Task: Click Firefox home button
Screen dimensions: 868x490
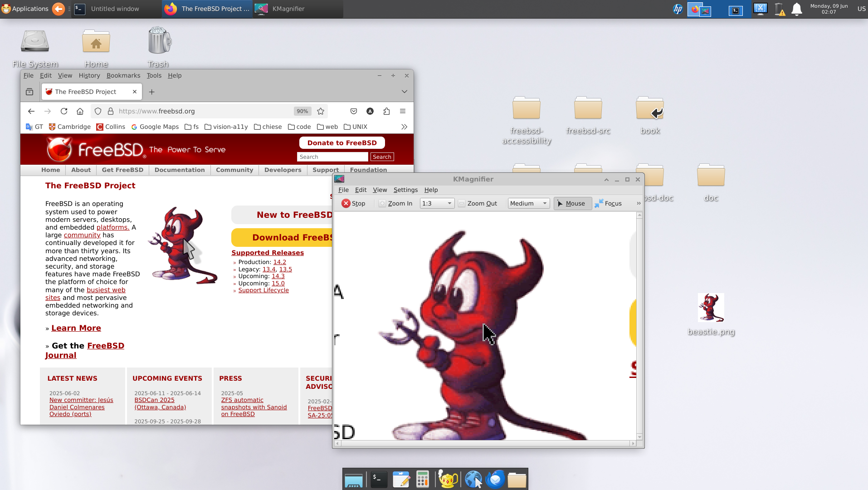Action: [x=80, y=111]
